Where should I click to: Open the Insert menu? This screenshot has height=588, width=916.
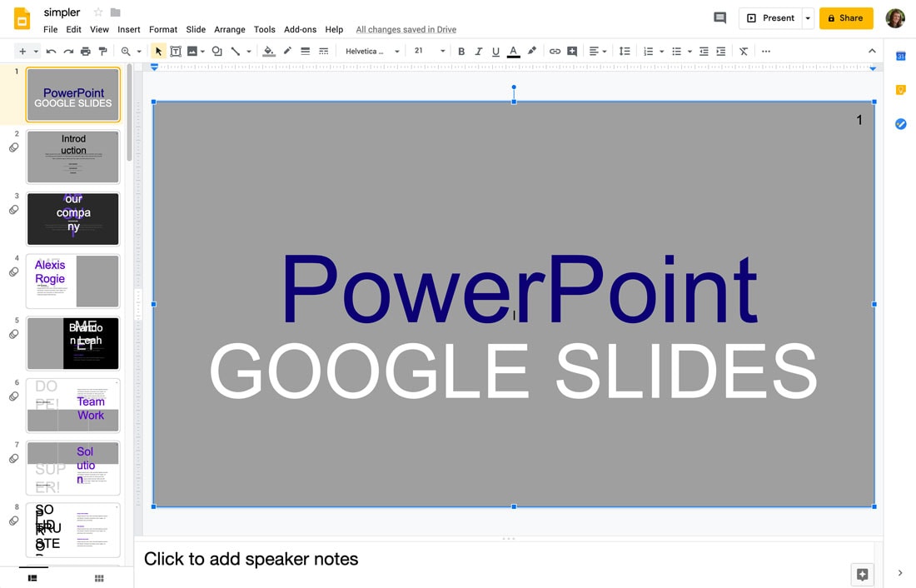coord(128,29)
